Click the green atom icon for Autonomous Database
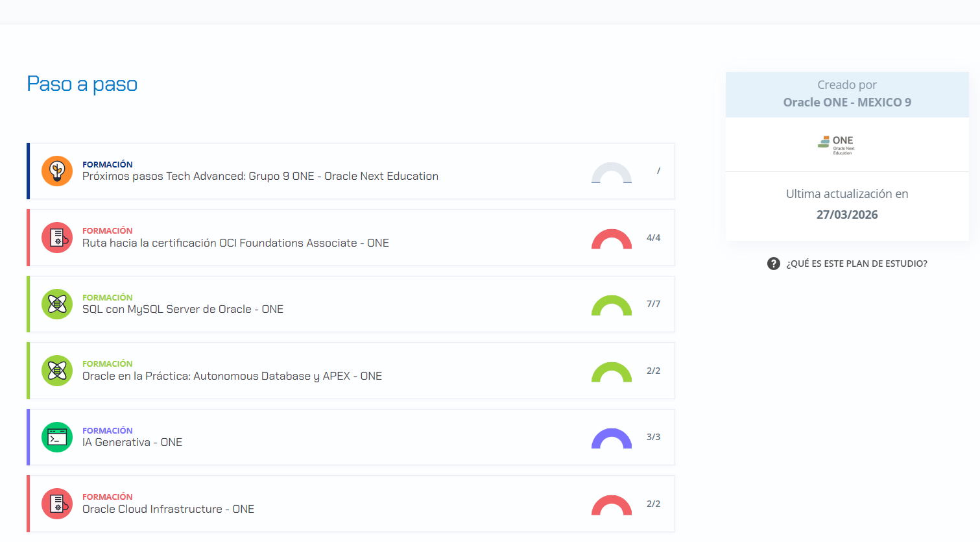 (57, 371)
